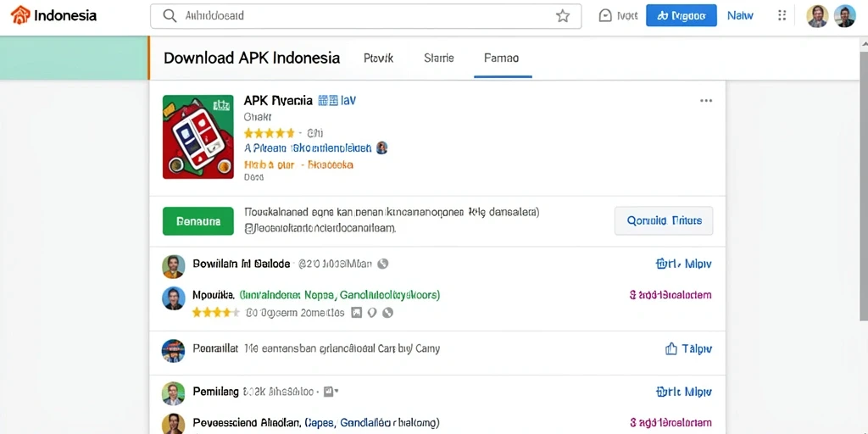
Task: Click the Indonesia house logo icon
Action: pos(20,15)
